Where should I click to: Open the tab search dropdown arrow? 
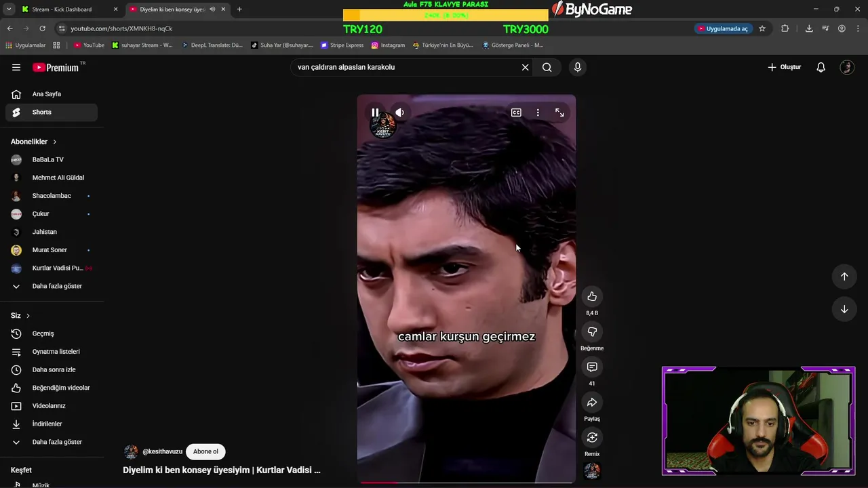(9, 9)
